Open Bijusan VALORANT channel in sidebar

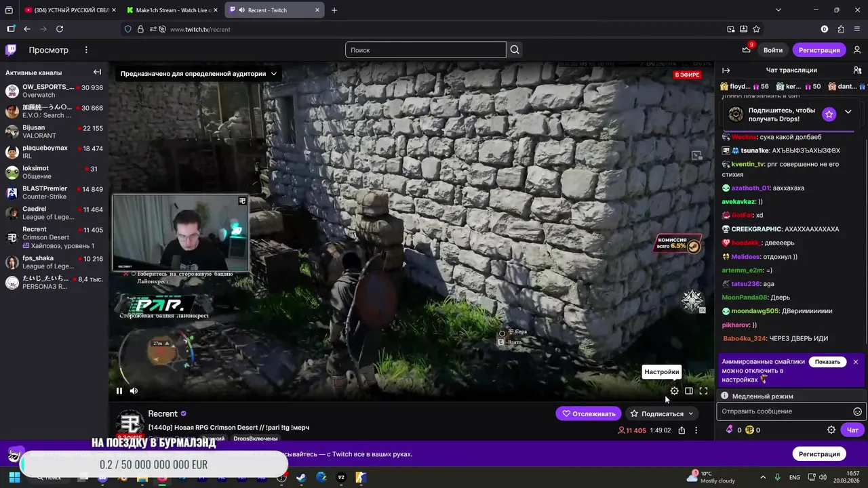pos(54,131)
